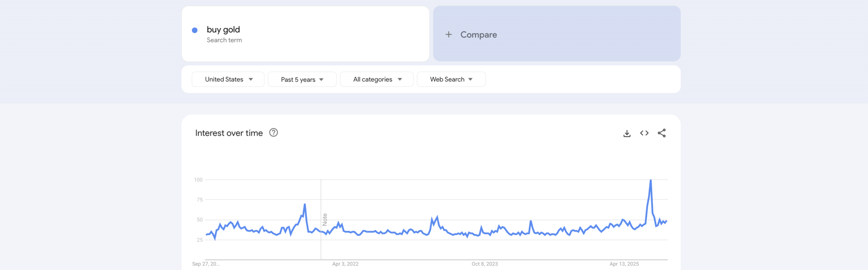Click the help icon beside Interest over time
Image resolution: width=868 pixels, height=270 pixels.
[x=273, y=133]
